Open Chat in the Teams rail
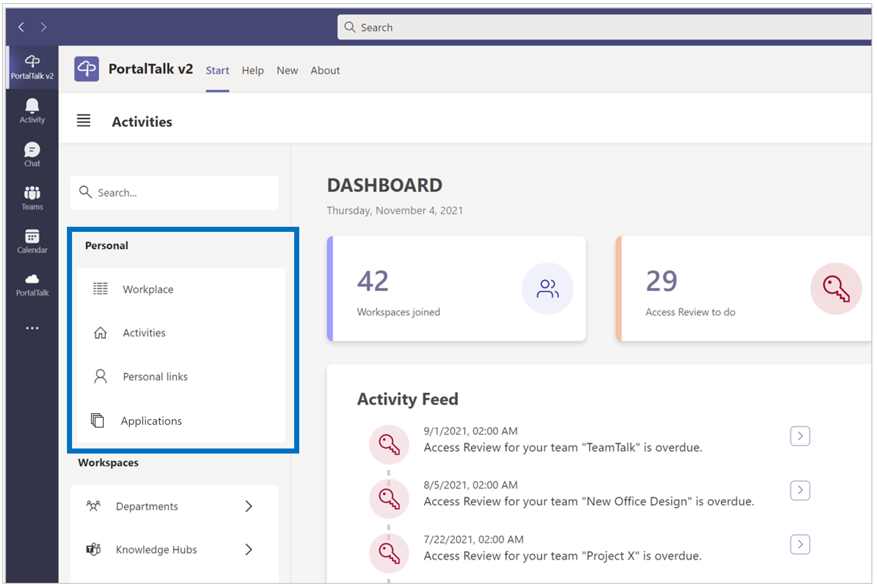877x588 pixels. pos(32,155)
